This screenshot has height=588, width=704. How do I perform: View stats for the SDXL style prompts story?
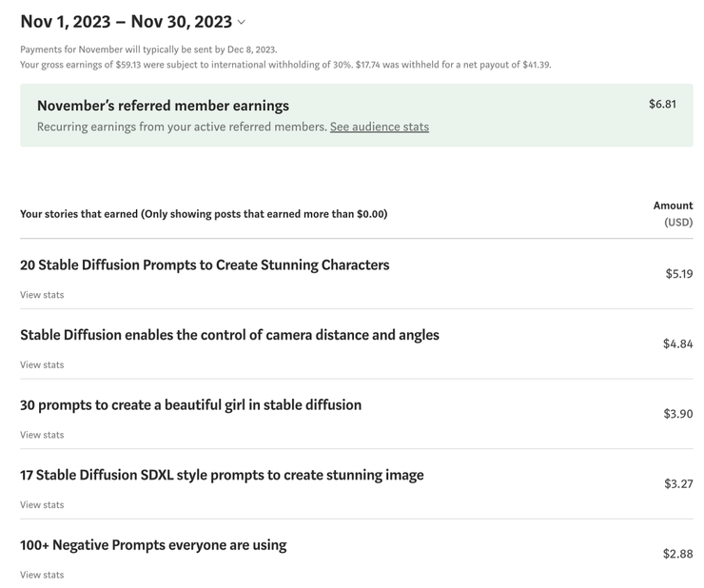[x=42, y=504]
